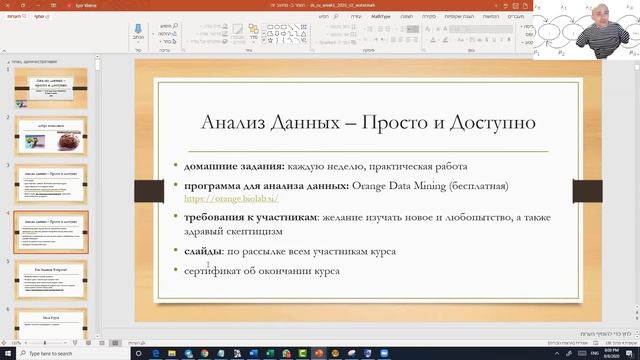Select slide 6 thumbnail
The width and height of the screenshot is (640, 360).
point(51,324)
